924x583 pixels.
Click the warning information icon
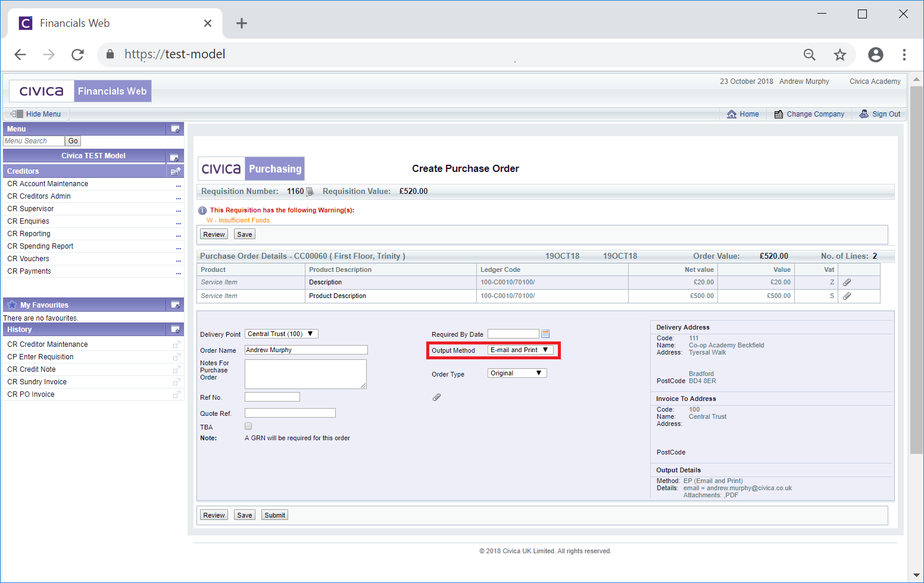point(202,211)
